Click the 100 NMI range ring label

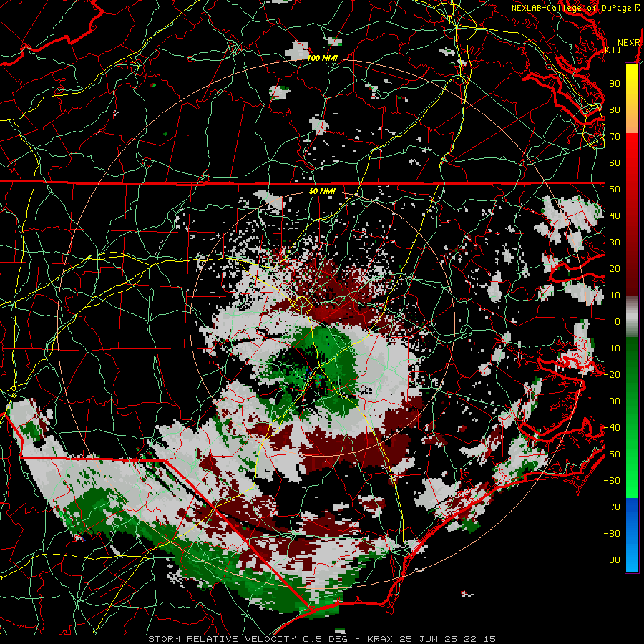(322, 59)
